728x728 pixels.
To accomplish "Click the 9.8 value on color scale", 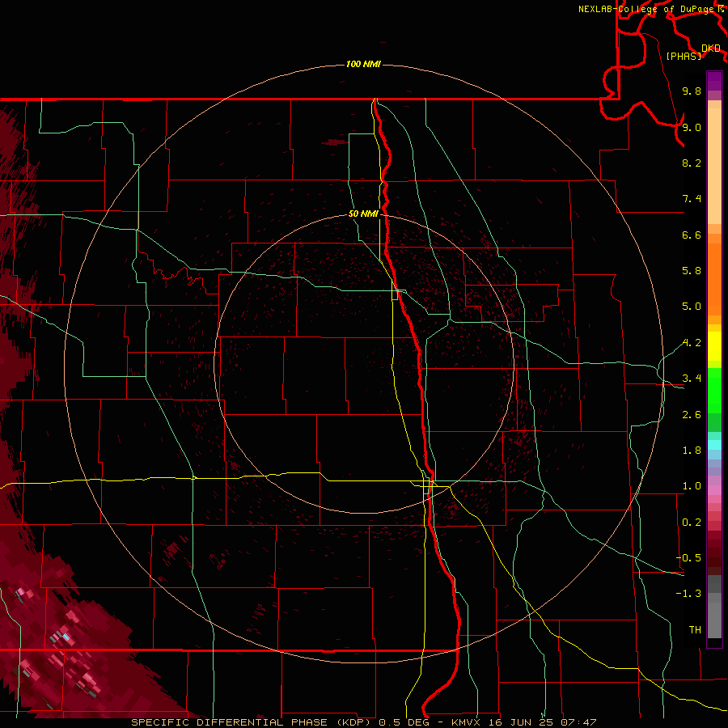I will (x=692, y=91).
